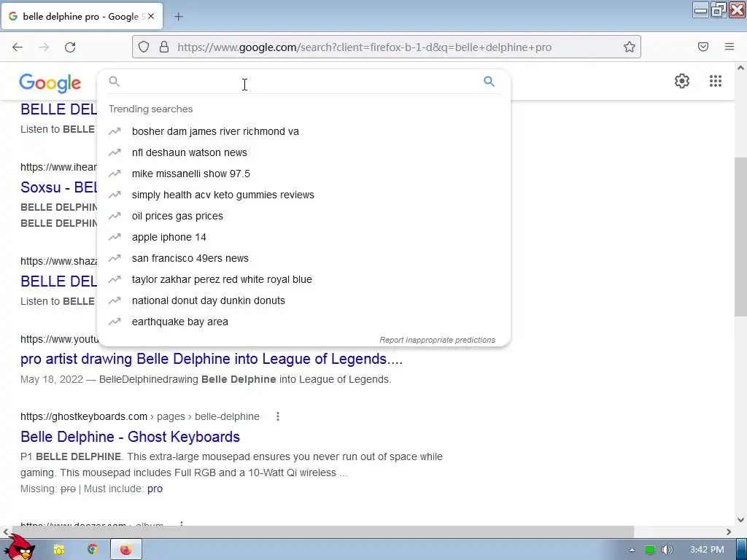Open the Angry Birds start button
The image size is (747, 560).
click(19, 548)
